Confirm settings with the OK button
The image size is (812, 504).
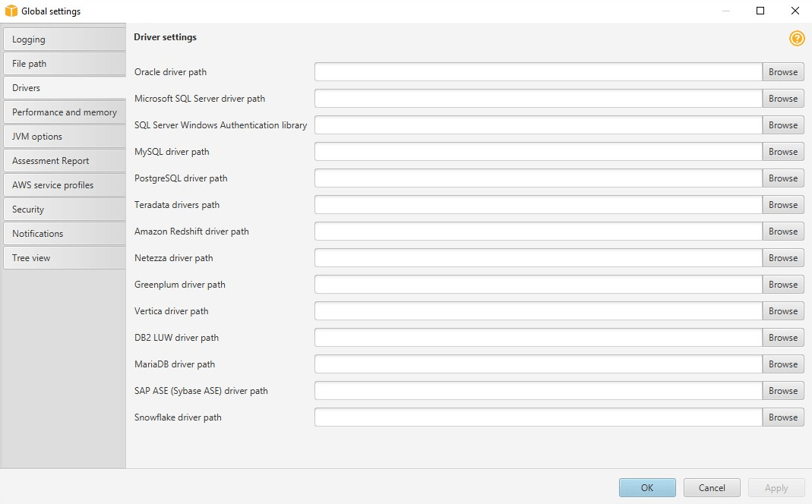tap(646, 487)
